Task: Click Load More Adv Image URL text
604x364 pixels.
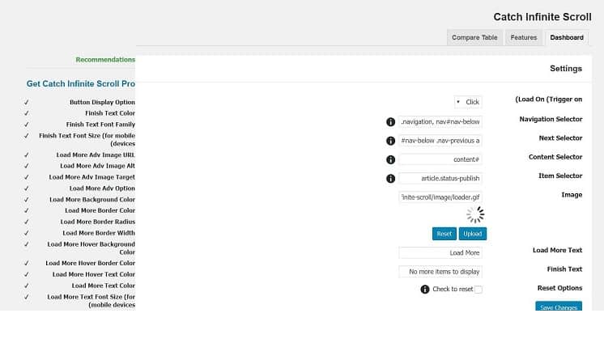Action: coord(96,155)
